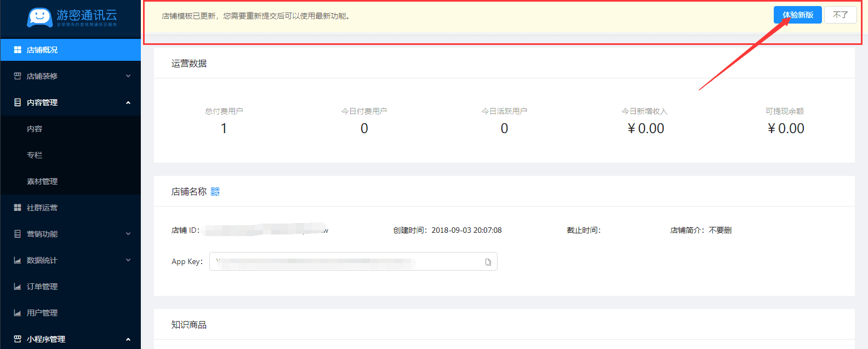Click the 店铺装修 shop icon
This screenshot has height=349, width=868.
click(18, 76)
